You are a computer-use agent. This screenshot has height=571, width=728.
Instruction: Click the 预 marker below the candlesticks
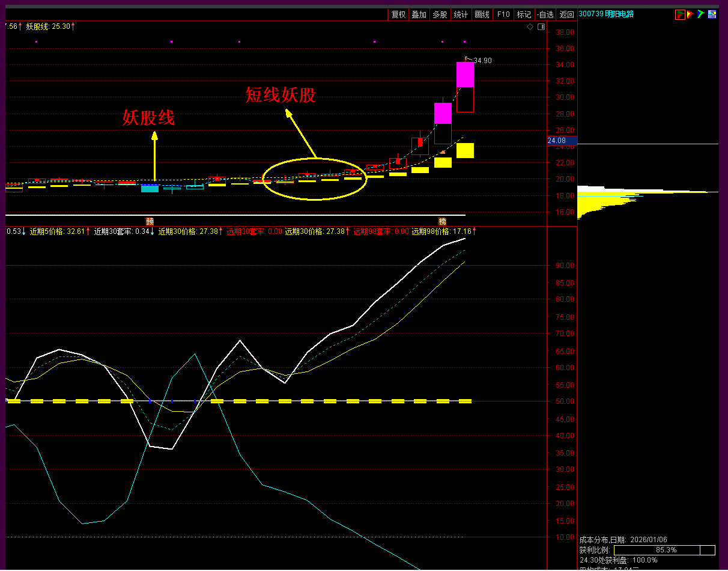(150, 221)
